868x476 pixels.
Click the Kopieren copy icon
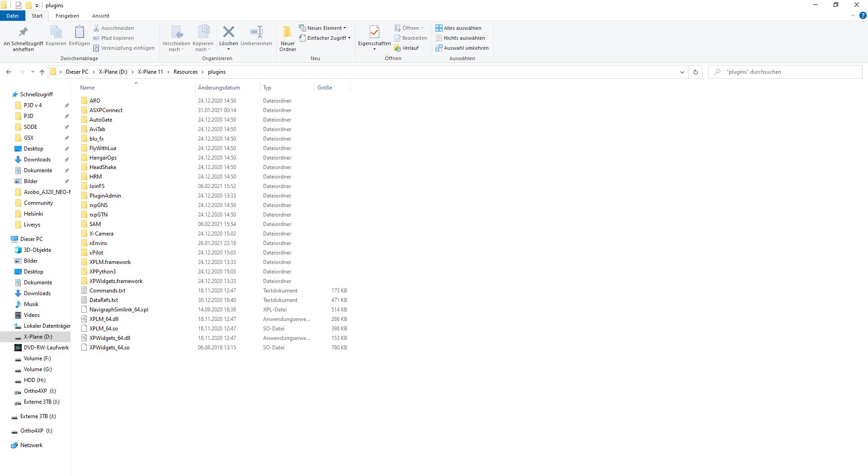click(x=56, y=33)
